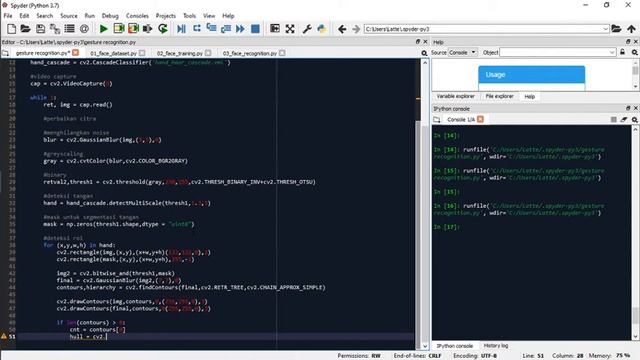Open the Edit menu
Viewport: 640px width, 360px height.
[x=24, y=16]
